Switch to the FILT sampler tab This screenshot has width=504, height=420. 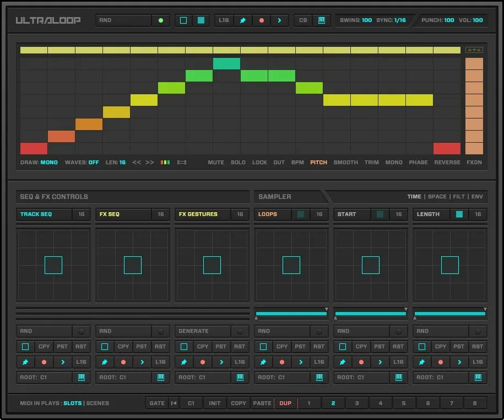(459, 196)
